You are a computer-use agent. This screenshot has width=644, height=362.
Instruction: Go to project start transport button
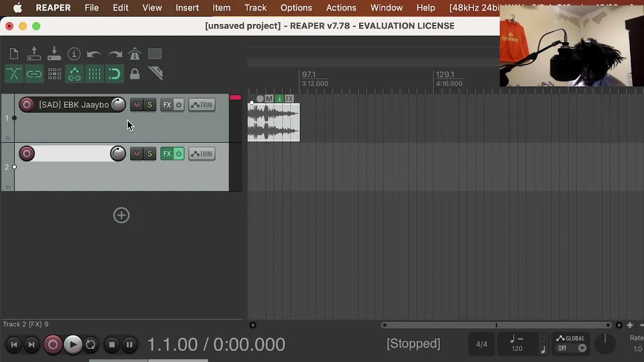point(14,344)
